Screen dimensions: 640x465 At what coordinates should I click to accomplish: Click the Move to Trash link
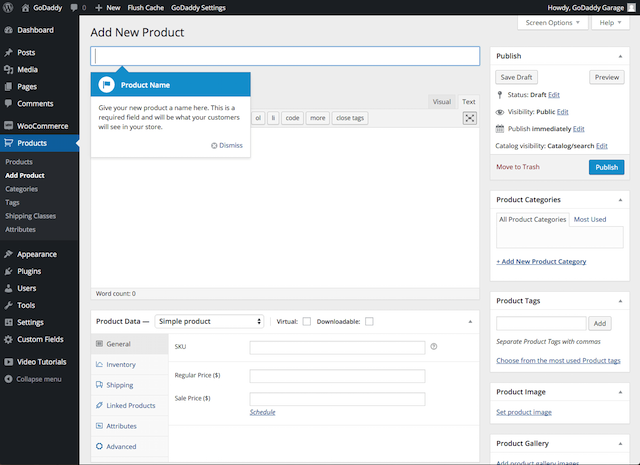point(518,167)
